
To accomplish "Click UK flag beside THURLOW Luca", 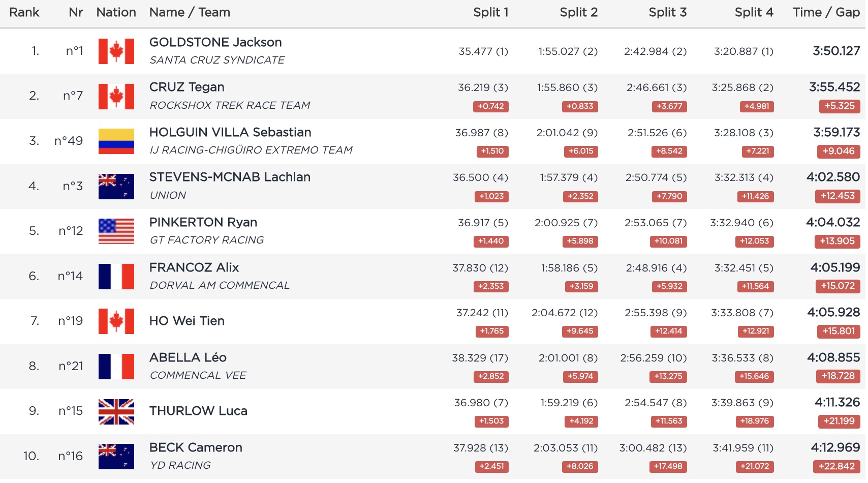I will 116,411.
